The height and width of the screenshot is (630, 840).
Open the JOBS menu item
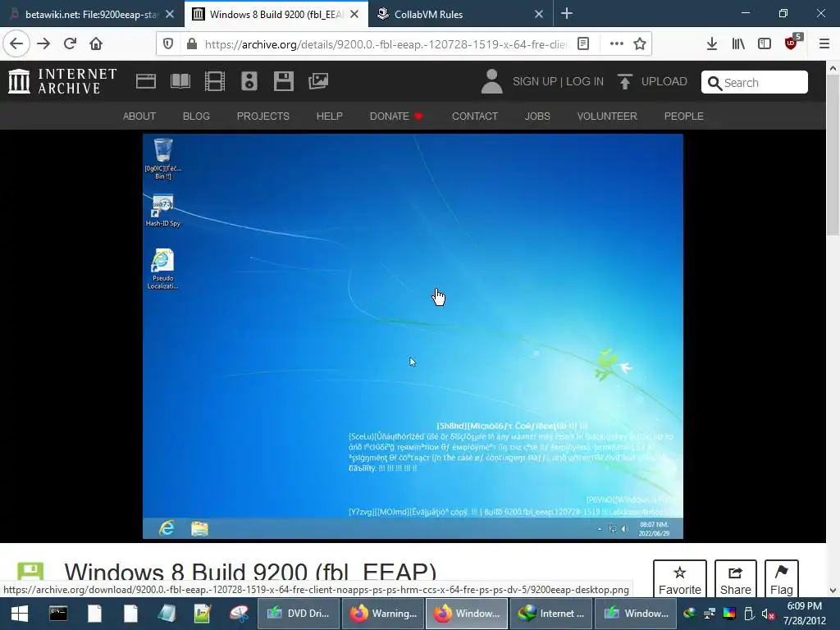537,116
